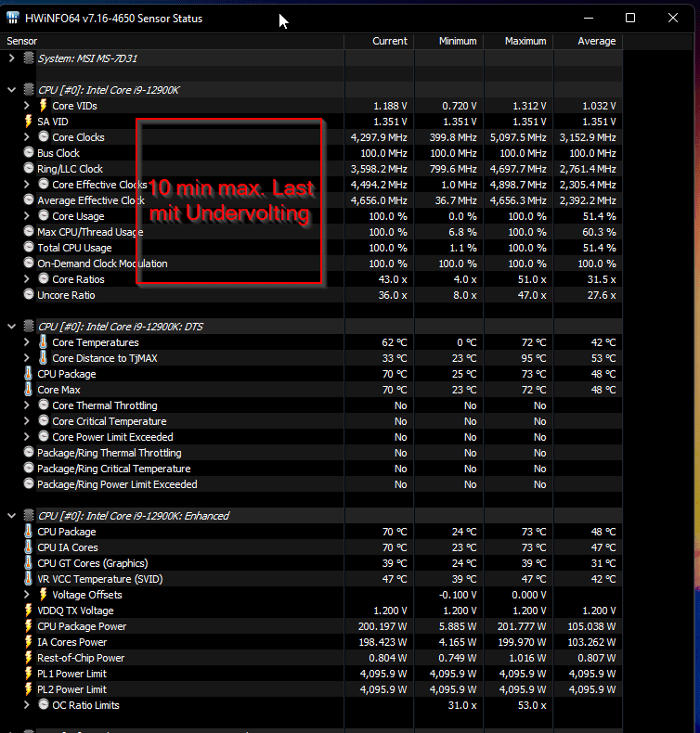Click the average Core VIDs value 1.032 V
Image resolution: width=700 pixels, height=733 pixels.
point(599,106)
